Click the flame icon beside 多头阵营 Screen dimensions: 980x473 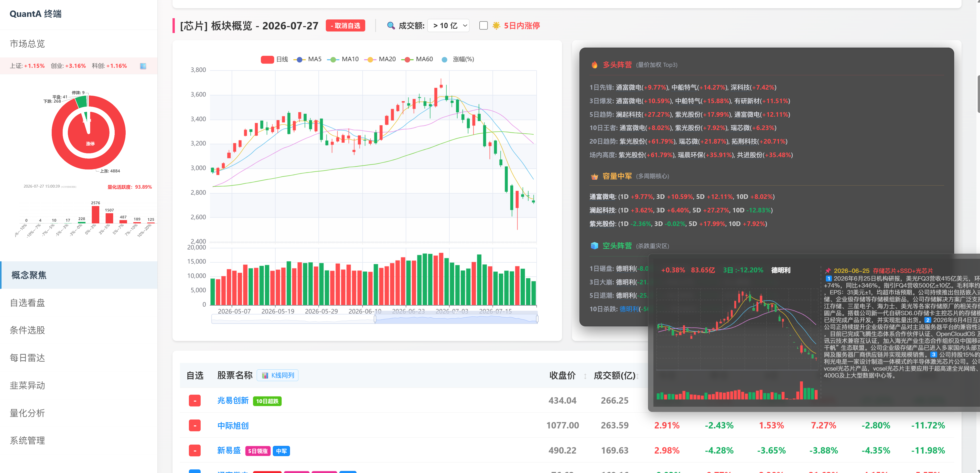pos(594,65)
